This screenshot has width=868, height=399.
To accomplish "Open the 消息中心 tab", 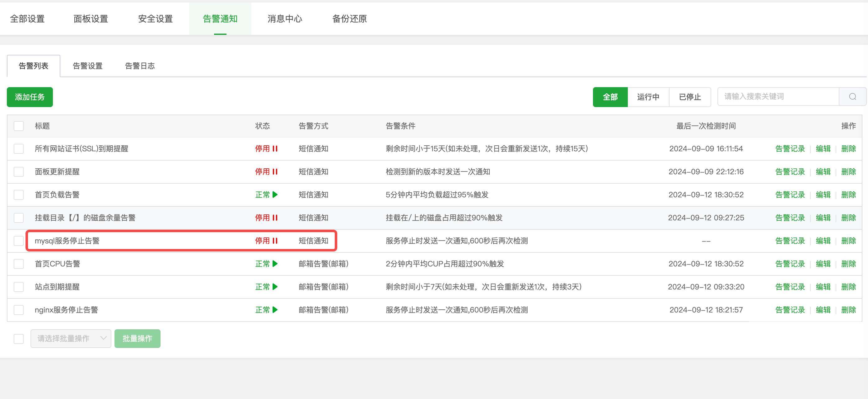I will click(285, 19).
